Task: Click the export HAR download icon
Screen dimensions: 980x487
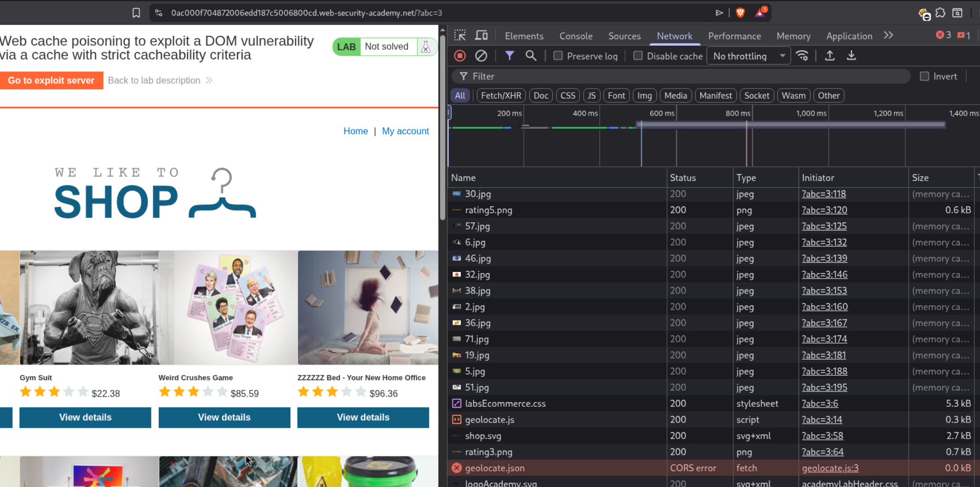Action: click(851, 56)
